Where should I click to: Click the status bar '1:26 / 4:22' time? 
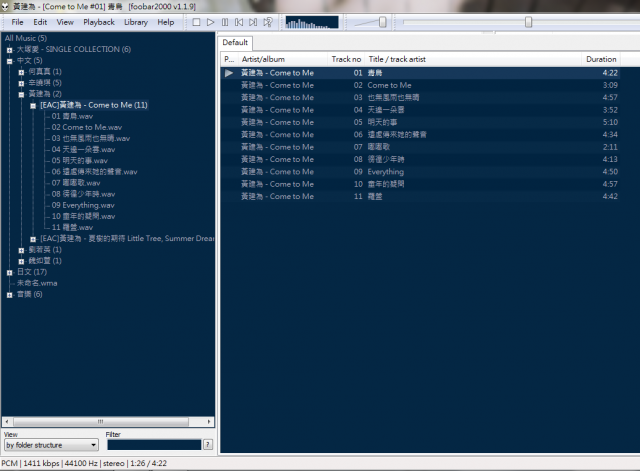click(149, 464)
